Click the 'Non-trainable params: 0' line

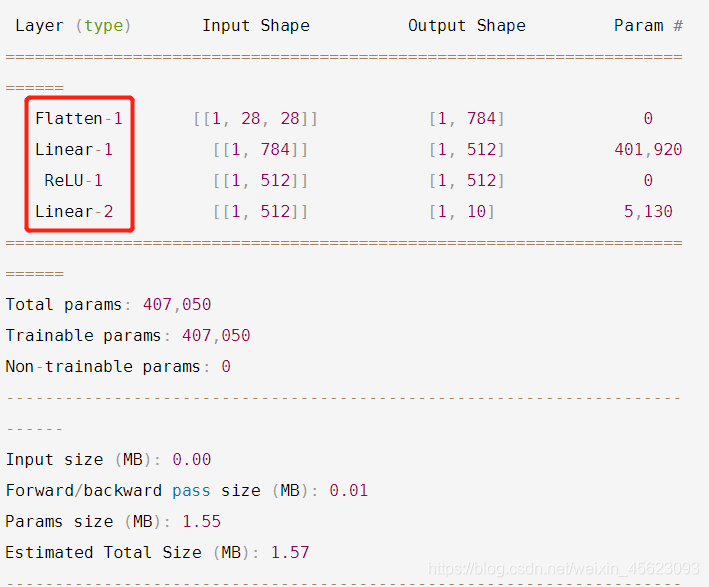point(118,366)
